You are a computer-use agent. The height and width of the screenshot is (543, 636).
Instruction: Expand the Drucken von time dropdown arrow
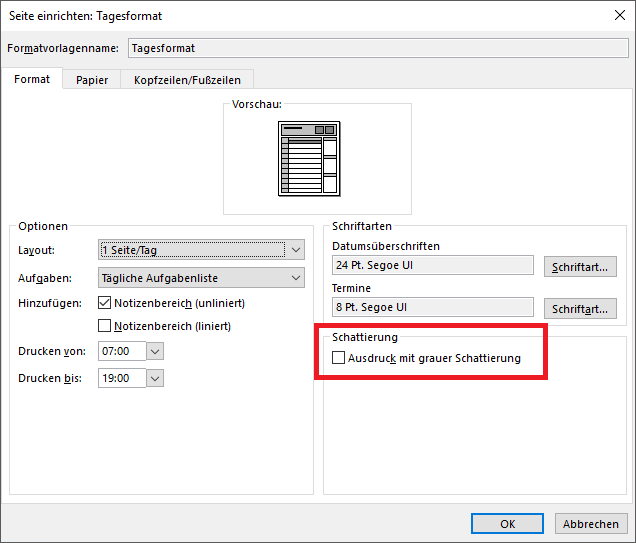155,351
